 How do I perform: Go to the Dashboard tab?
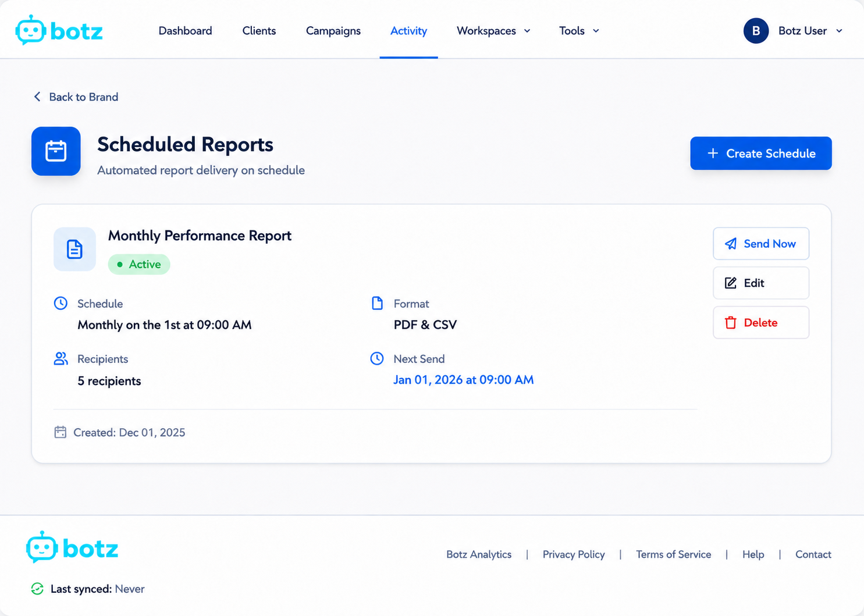tap(185, 31)
